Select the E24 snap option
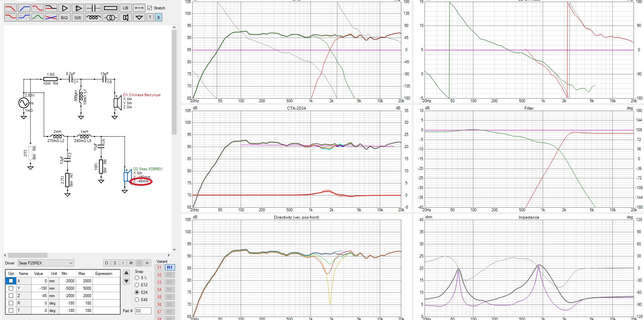The width and height of the screenshot is (644, 320). tap(137, 292)
